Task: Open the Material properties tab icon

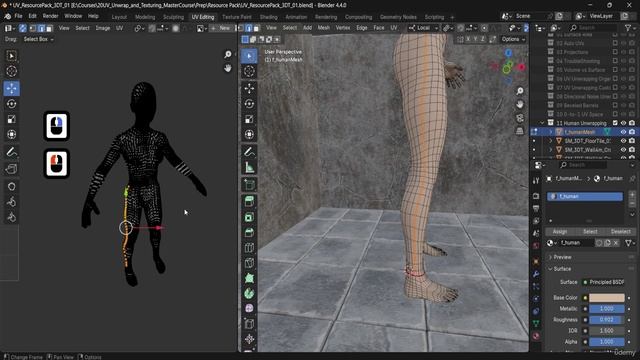Action: (536, 336)
